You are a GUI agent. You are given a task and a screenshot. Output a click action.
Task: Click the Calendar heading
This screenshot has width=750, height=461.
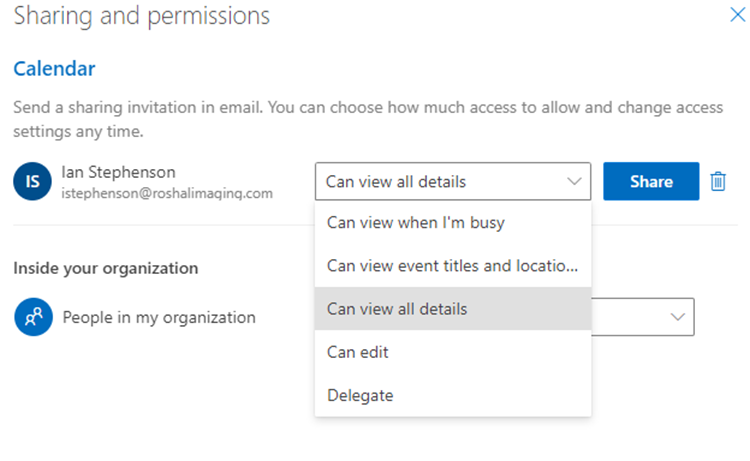54,69
